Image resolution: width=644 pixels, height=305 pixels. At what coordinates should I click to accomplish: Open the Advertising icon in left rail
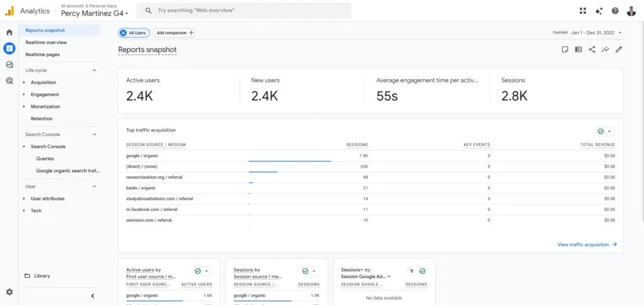pos(9,80)
